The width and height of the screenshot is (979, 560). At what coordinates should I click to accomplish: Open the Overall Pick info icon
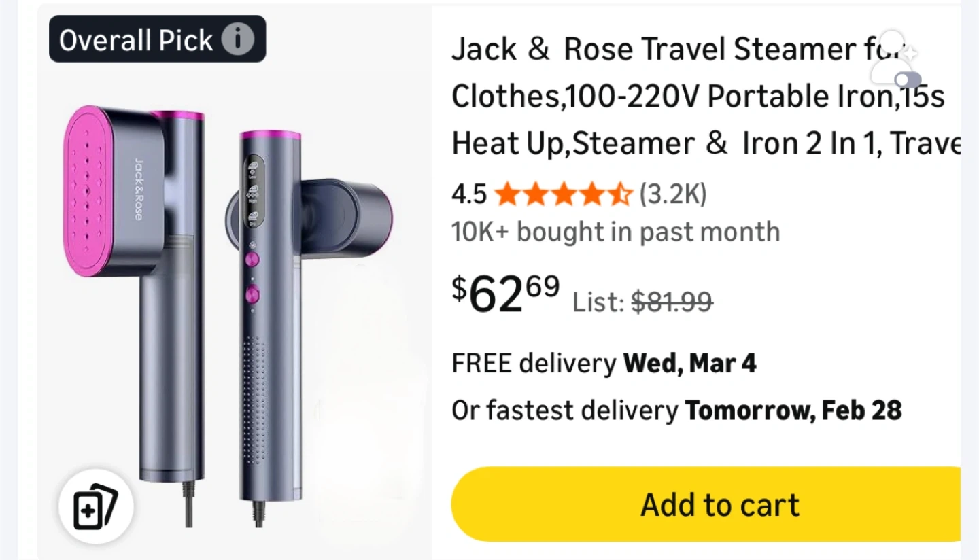click(238, 40)
